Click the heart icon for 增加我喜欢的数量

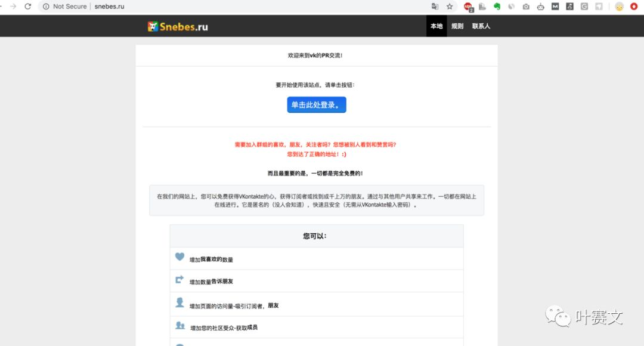click(179, 258)
